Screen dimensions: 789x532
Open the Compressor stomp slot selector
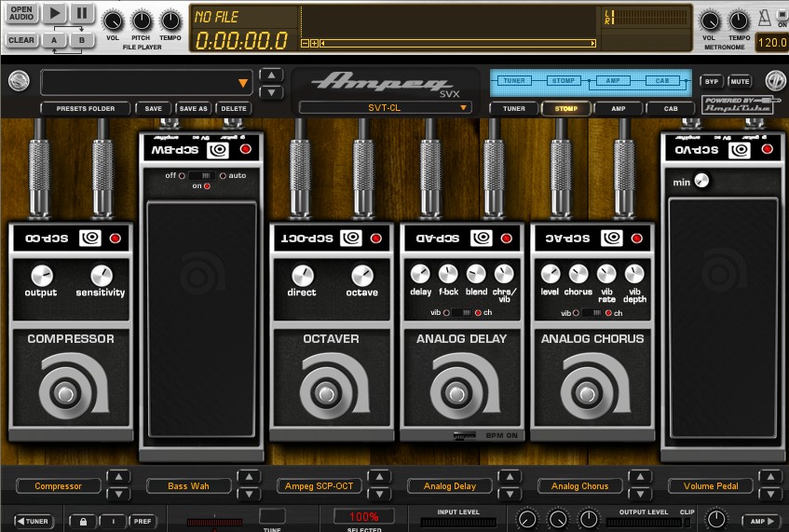pyautogui.click(x=58, y=486)
